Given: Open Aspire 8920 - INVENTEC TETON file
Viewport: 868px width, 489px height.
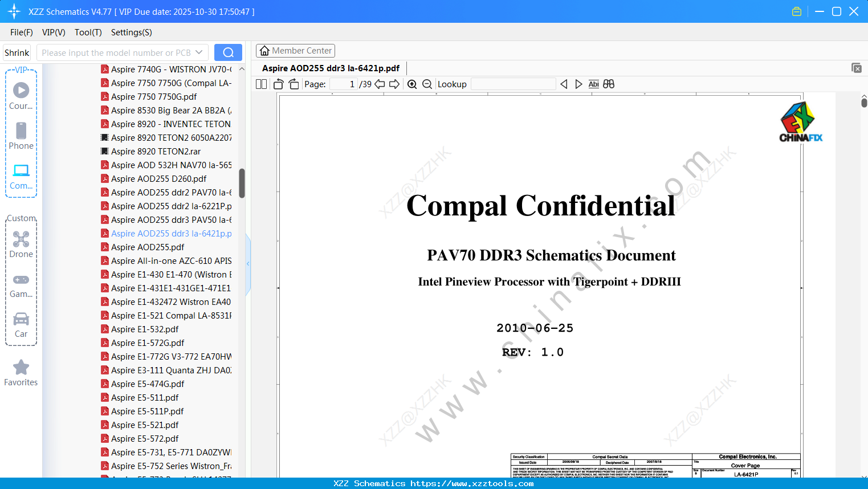Looking at the screenshot, I should (x=166, y=124).
